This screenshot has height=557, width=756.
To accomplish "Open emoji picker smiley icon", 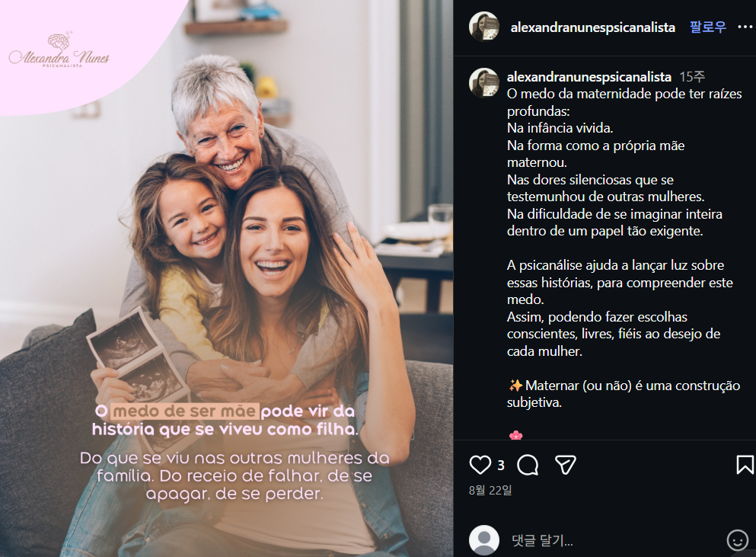I will coord(737,540).
